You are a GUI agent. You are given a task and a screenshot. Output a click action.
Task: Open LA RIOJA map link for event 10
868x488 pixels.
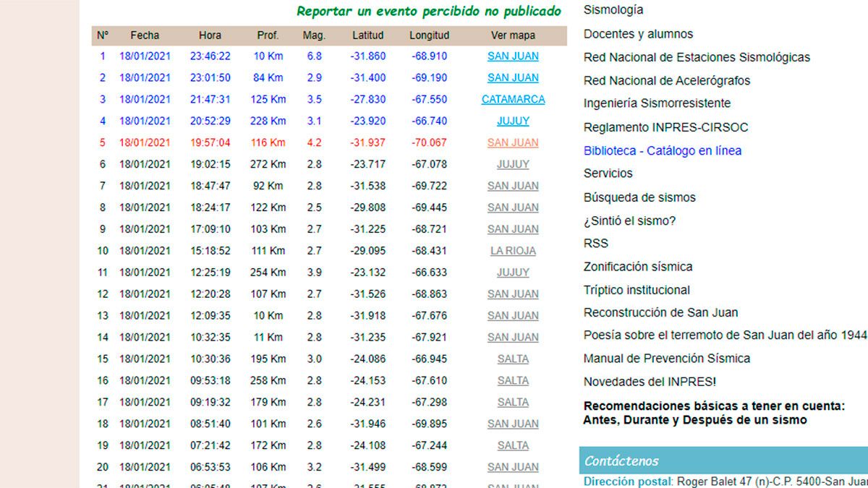513,251
